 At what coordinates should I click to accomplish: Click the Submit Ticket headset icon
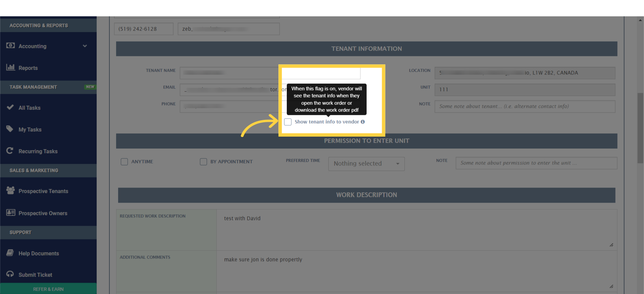[10, 274]
